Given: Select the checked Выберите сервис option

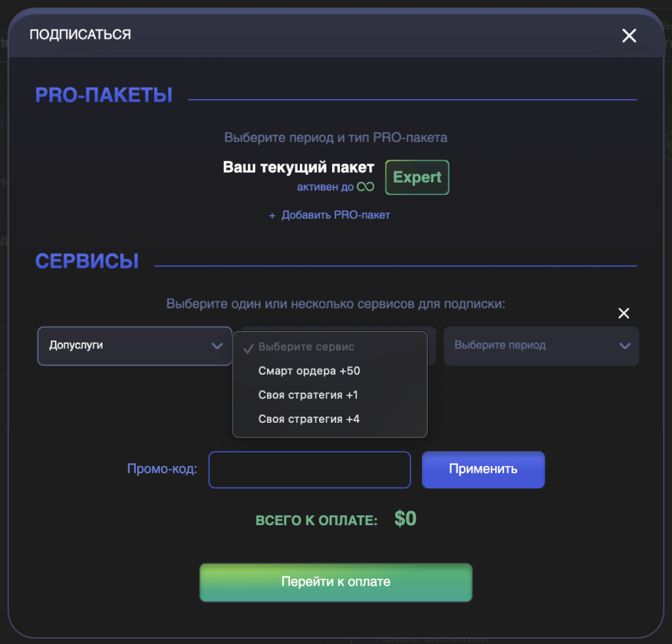Looking at the screenshot, I should coord(306,347).
